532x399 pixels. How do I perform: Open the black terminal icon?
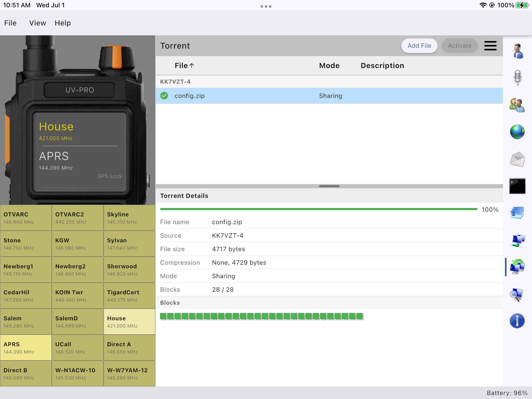click(x=517, y=186)
